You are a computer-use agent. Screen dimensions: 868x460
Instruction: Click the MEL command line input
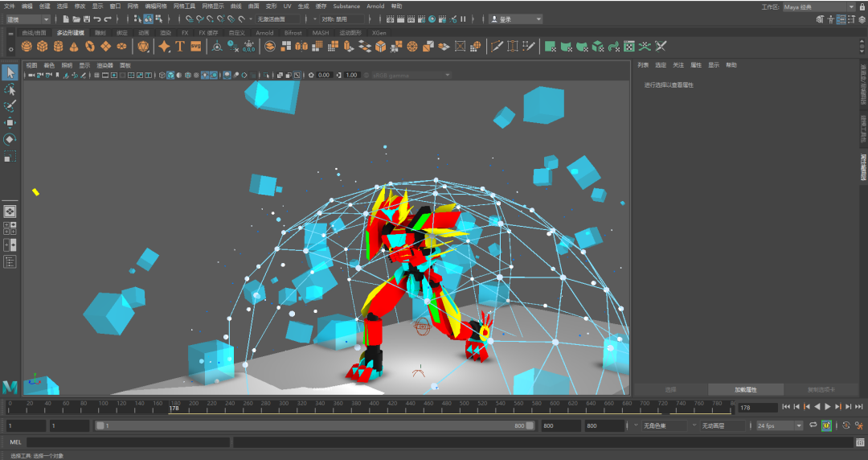(128, 442)
